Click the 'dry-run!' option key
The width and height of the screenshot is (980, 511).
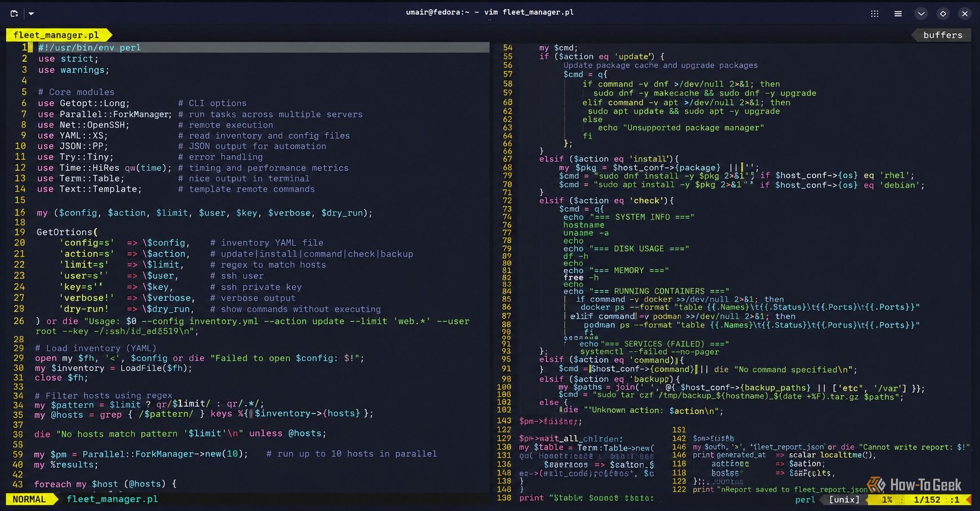pos(84,309)
